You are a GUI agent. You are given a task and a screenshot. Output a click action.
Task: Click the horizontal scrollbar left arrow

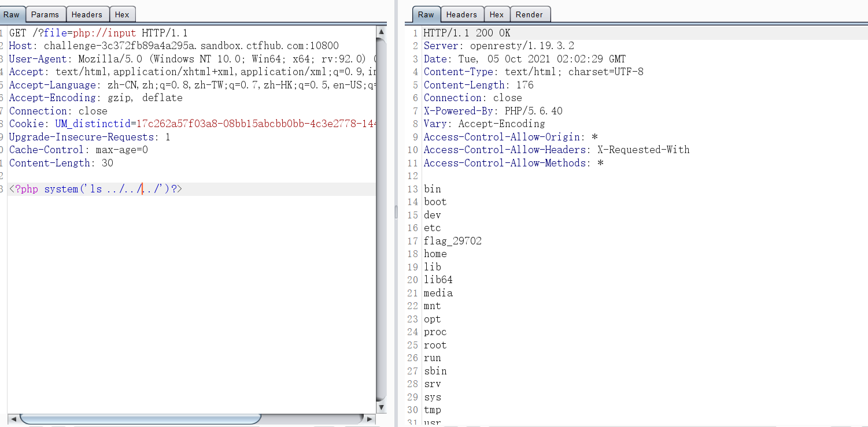click(x=13, y=418)
